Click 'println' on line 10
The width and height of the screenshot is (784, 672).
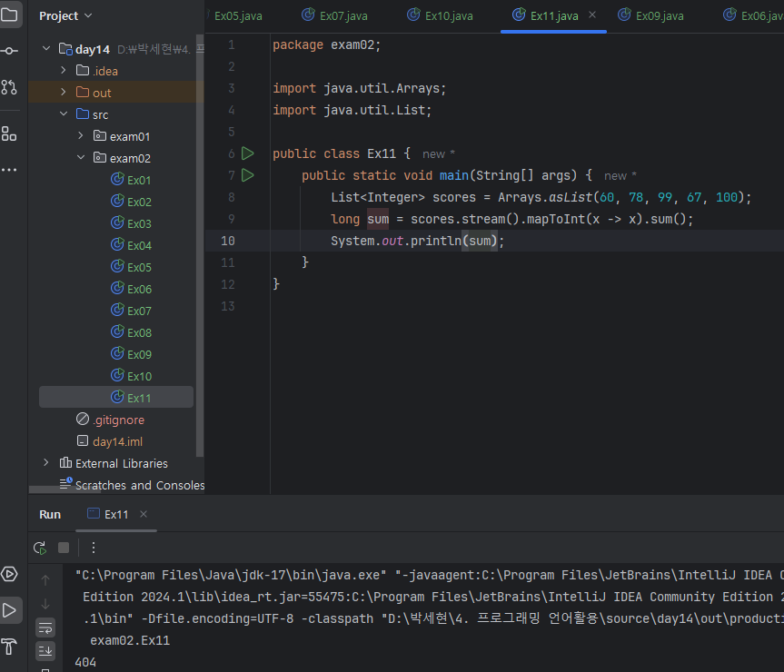(435, 241)
